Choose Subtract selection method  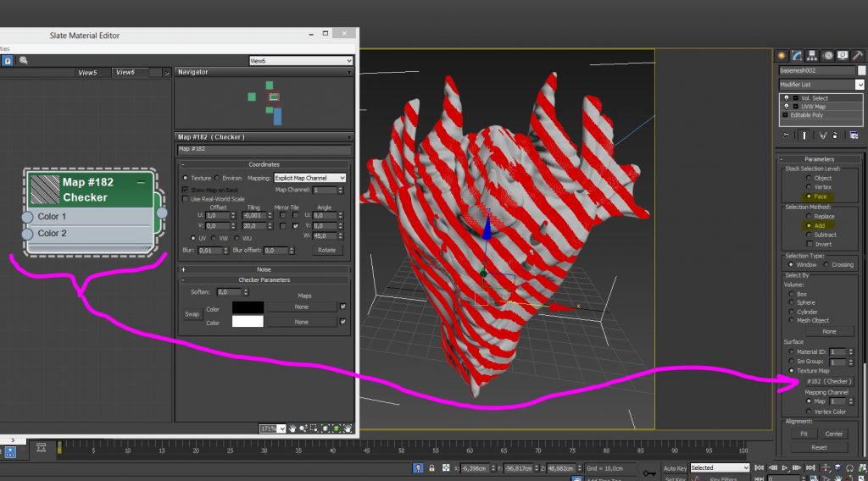(808, 235)
